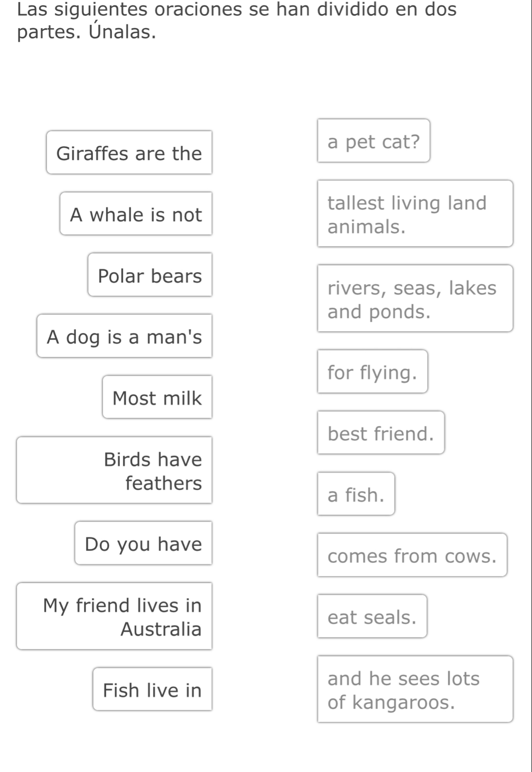The height and width of the screenshot is (772, 532).
Task: Click the "tallest living land animals." box
Action: pyautogui.click(x=415, y=214)
